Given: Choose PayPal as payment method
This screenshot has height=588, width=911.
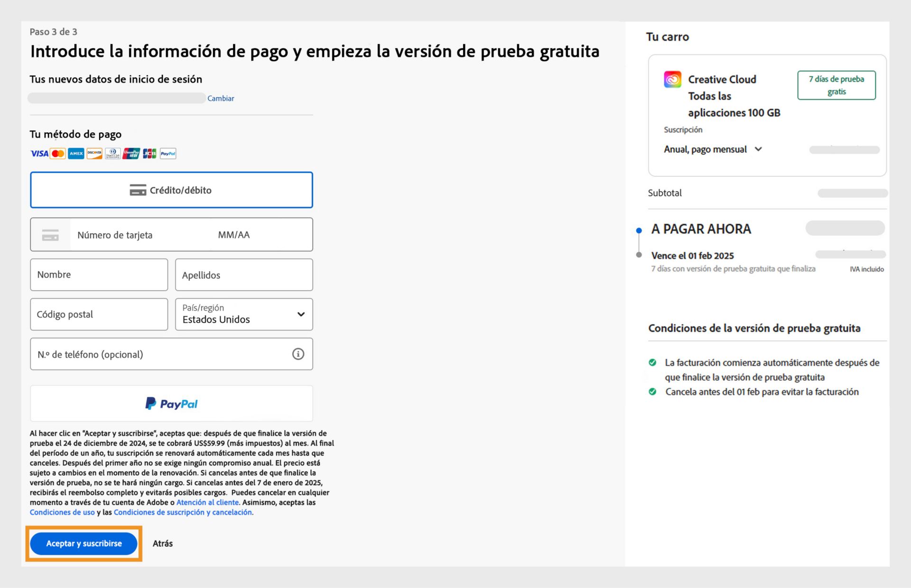Looking at the screenshot, I should [171, 404].
